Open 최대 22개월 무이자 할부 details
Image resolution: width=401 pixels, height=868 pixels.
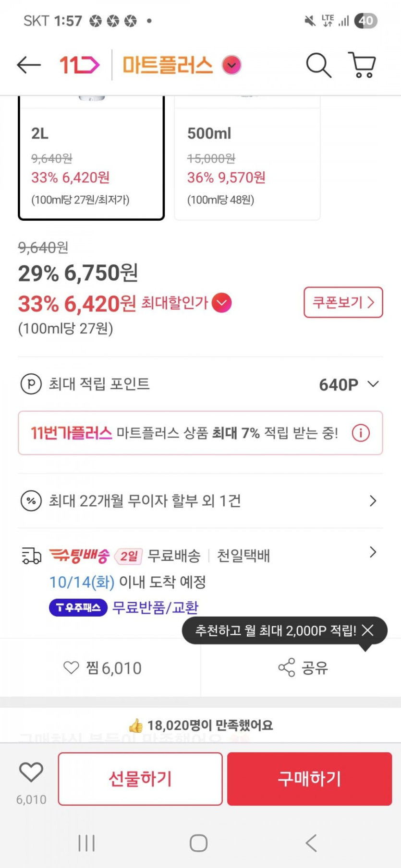[x=200, y=501]
